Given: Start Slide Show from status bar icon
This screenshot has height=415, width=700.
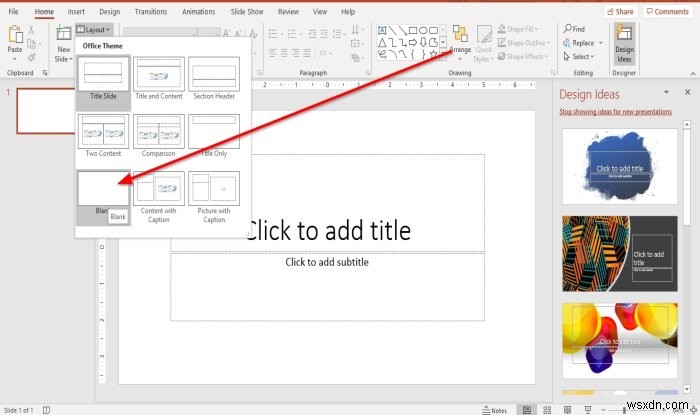Looking at the screenshot, I should [588, 410].
